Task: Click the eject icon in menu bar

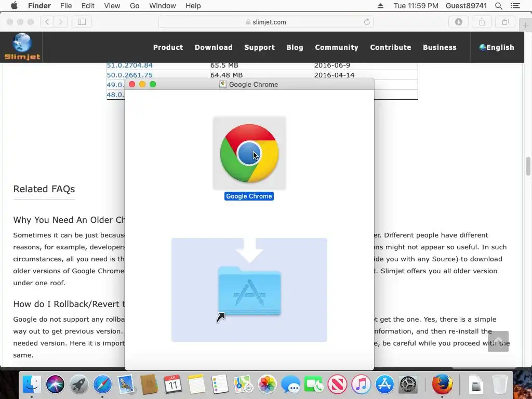Action: click(380, 6)
